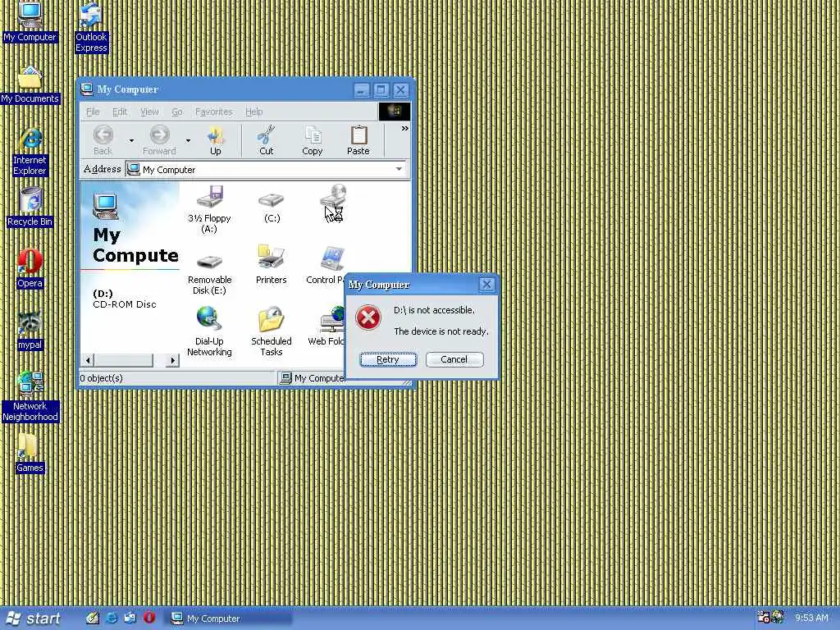840x630 pixels.
Task: Go Up one folder level
Action: point(216,141)
